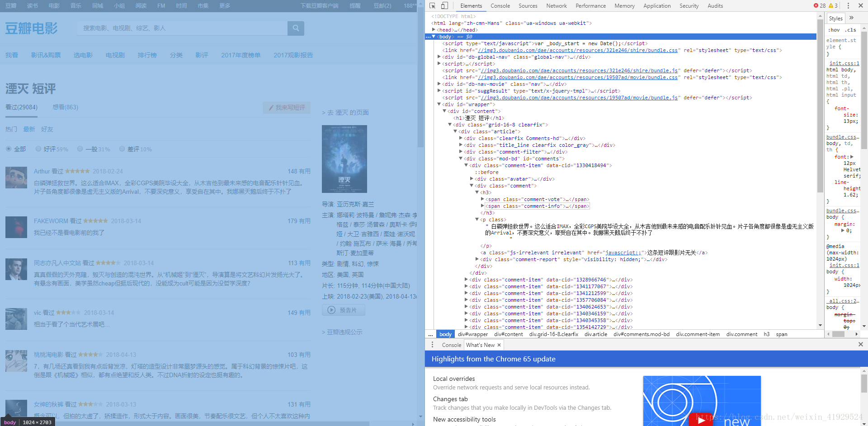Toggle the :hov element state panel
The width and height of the screenshot is (868, 426).
point(834,30)
